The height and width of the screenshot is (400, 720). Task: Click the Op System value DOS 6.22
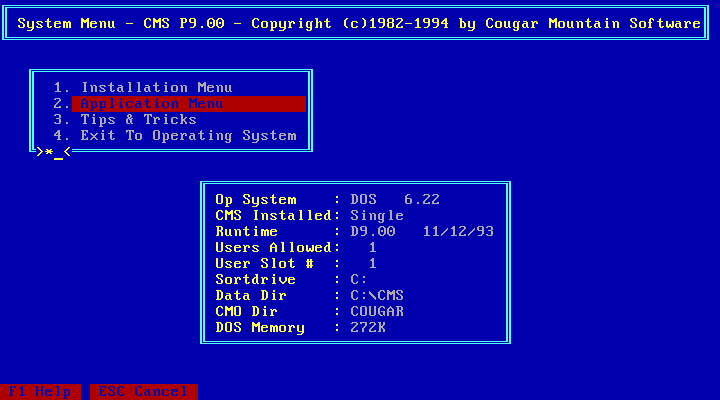pos(395,199)
